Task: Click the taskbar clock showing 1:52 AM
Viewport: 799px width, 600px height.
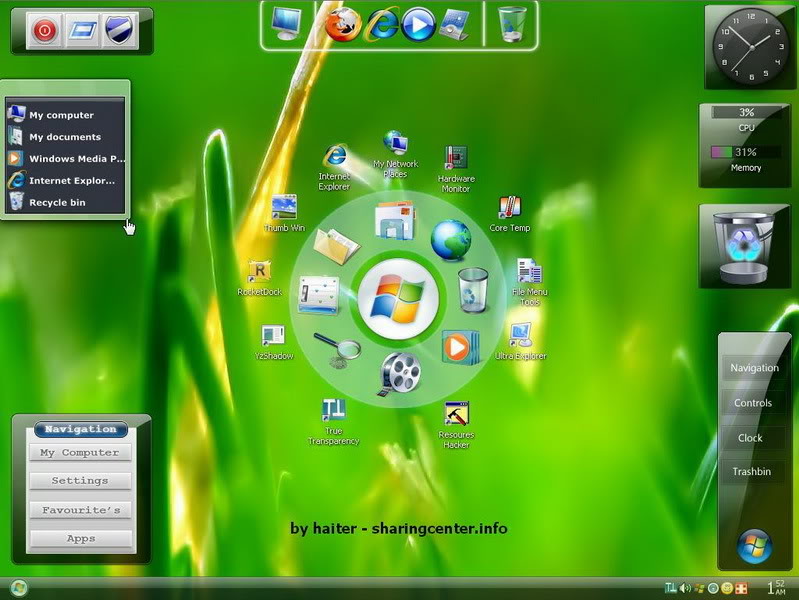Action: tap(777, 587)
